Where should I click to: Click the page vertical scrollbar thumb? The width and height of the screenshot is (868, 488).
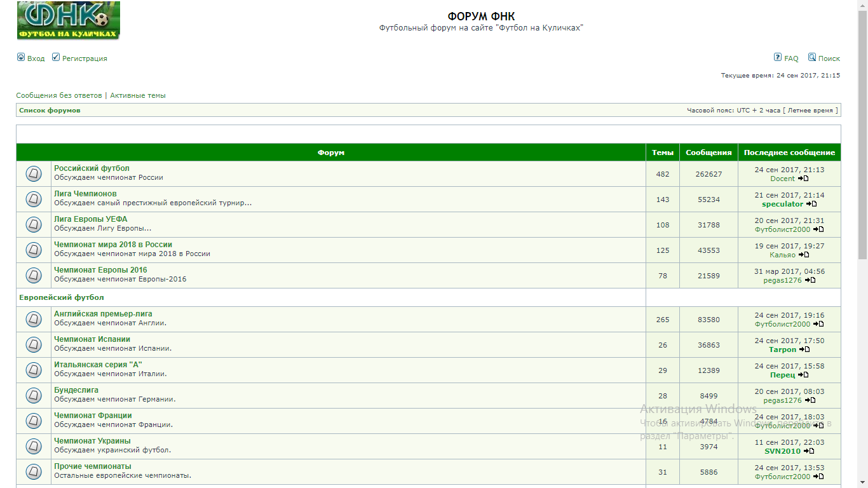[862, 135]
